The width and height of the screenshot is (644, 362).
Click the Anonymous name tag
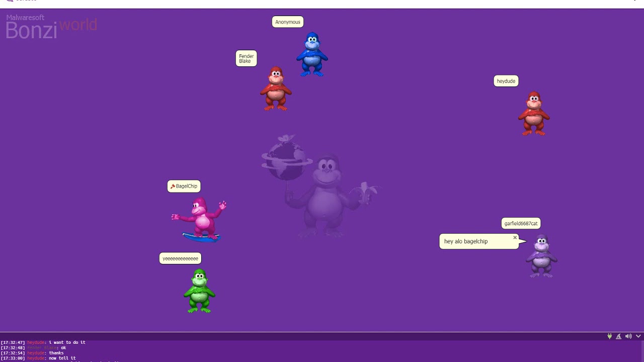288,22
